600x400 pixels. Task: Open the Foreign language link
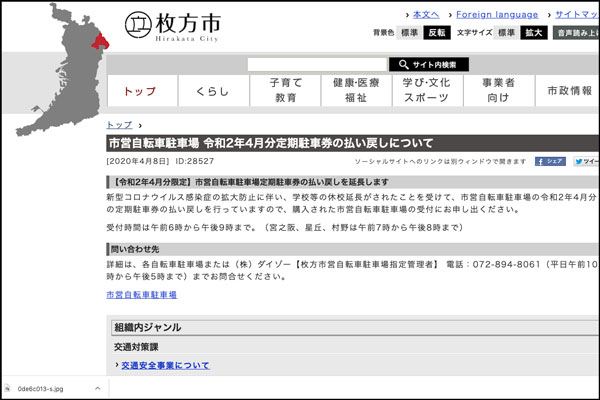click(x=495, y=14)
